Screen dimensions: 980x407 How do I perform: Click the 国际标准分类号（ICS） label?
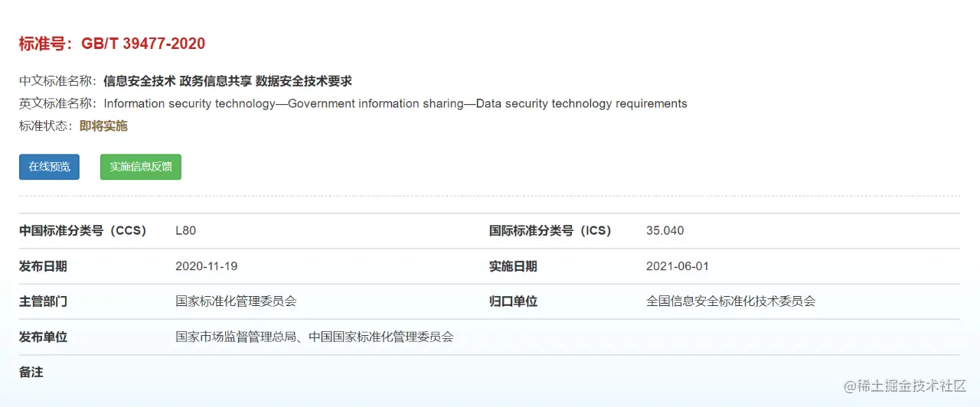coord(550,230)
